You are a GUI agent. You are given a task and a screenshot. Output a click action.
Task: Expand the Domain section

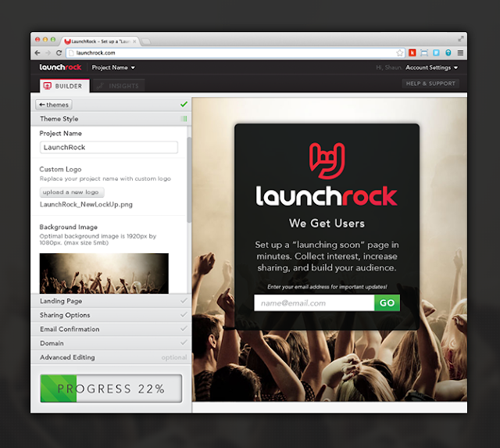point(111,343)
